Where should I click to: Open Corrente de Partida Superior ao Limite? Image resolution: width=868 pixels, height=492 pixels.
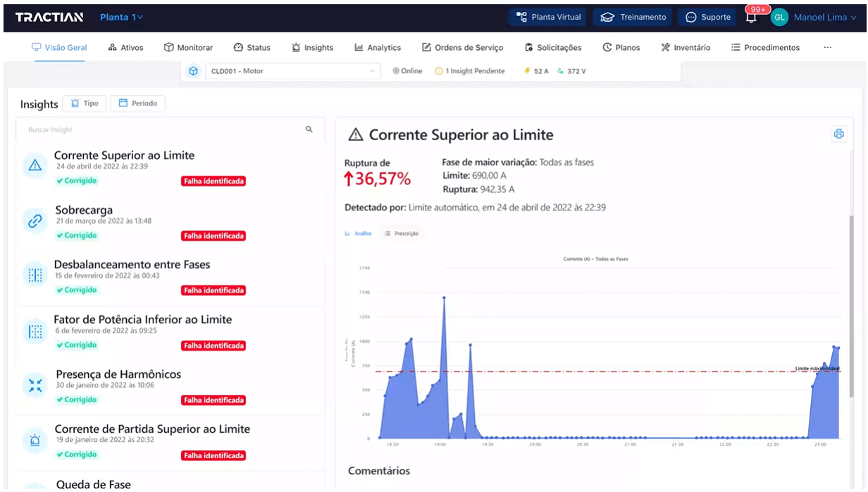tap(170, 441)
